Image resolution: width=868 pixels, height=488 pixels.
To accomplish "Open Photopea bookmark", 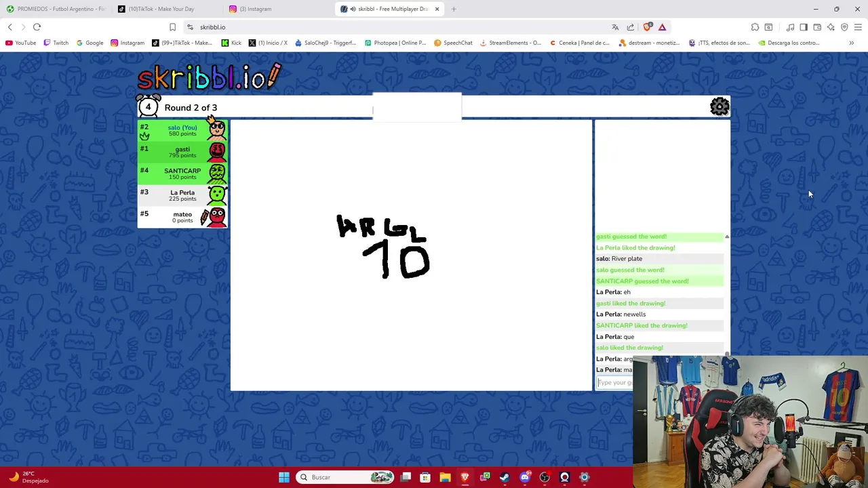I will (x=395, y=43).
